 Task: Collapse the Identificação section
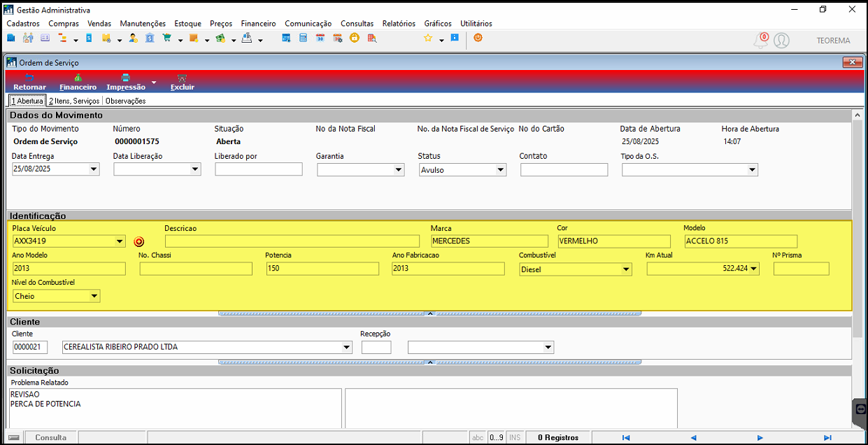coord(430,314)
